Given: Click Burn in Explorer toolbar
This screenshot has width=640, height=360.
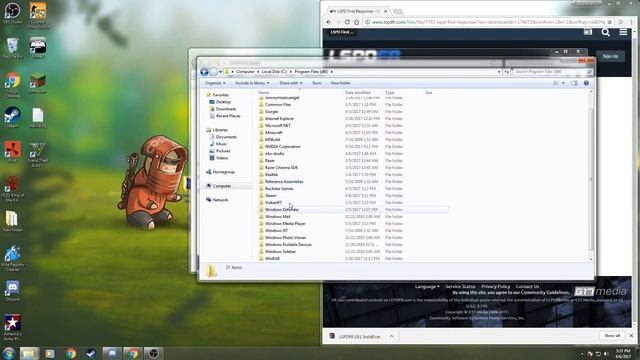Looking at the screenshot, I should [x=317, y=83].
